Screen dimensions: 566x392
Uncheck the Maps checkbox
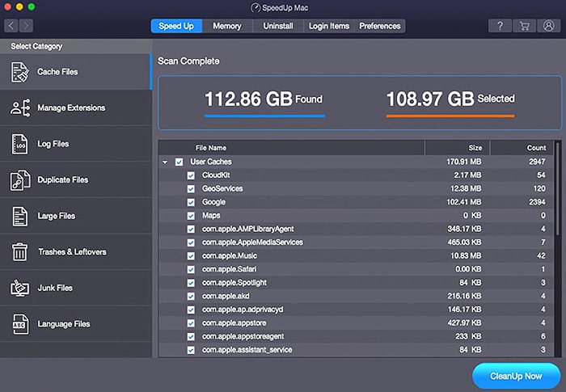(x=191, y=216)
